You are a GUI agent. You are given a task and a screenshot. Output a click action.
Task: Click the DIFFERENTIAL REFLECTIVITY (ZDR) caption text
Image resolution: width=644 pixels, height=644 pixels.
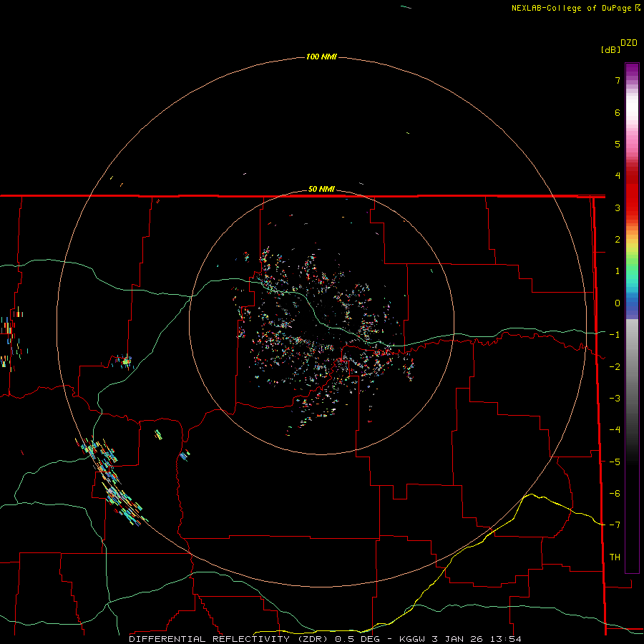click(228, 639)
